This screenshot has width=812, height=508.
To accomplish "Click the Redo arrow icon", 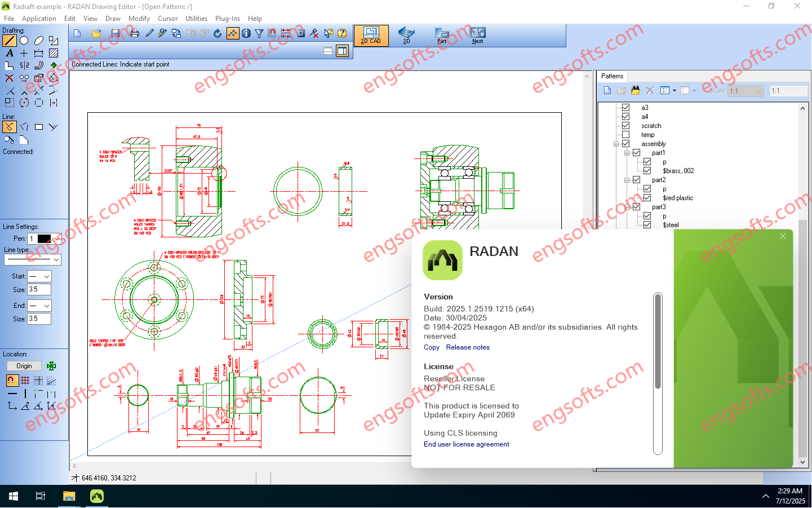I will [205, 34].
